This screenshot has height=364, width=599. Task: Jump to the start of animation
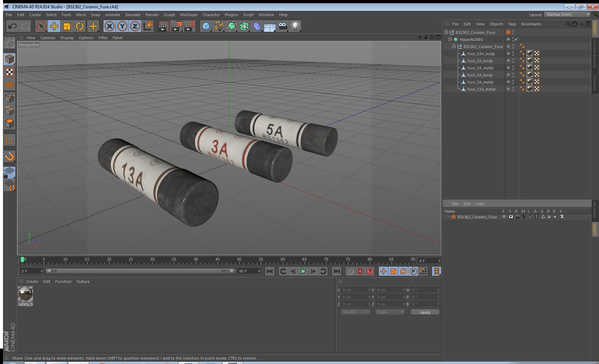(270, 271)
